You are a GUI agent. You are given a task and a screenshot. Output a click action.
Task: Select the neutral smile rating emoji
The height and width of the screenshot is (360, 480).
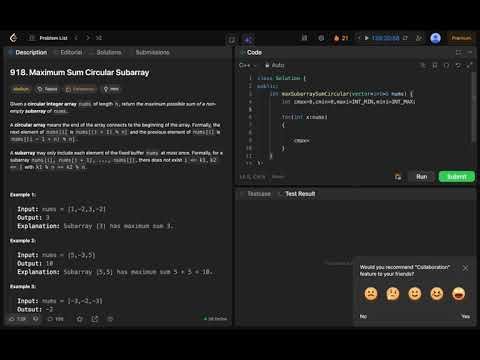[415, 294]
